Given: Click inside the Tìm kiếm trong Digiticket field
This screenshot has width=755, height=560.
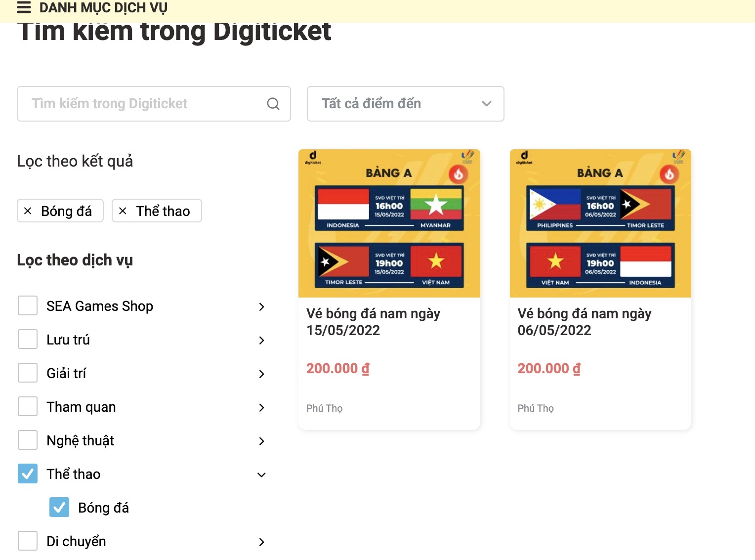Looking at the screenshot, I should [x=138, y=103].
